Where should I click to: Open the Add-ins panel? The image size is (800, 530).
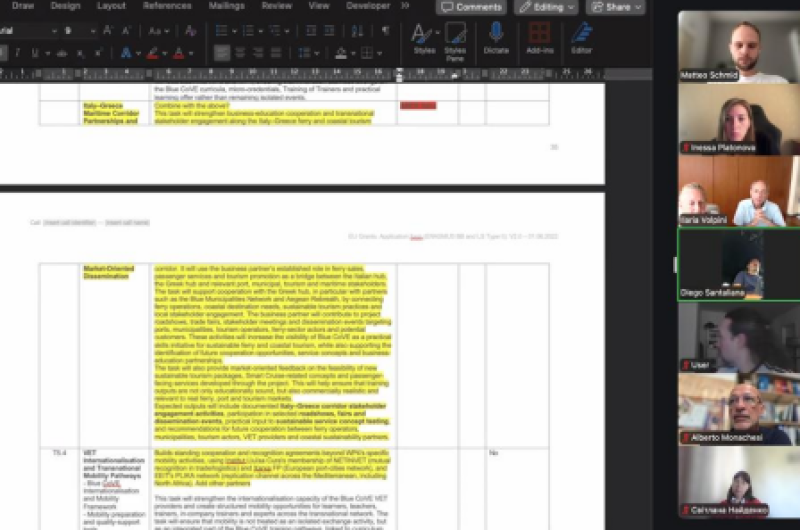point(540,39)
